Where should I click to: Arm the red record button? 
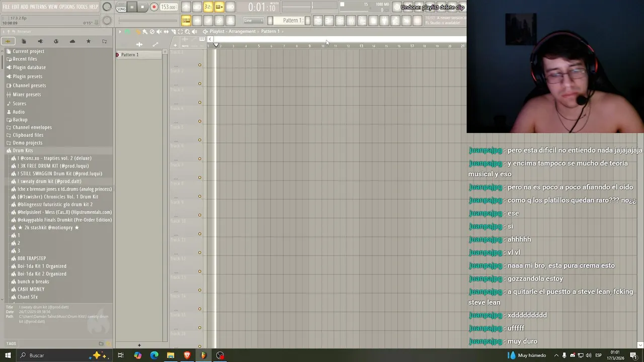[154, 7]
